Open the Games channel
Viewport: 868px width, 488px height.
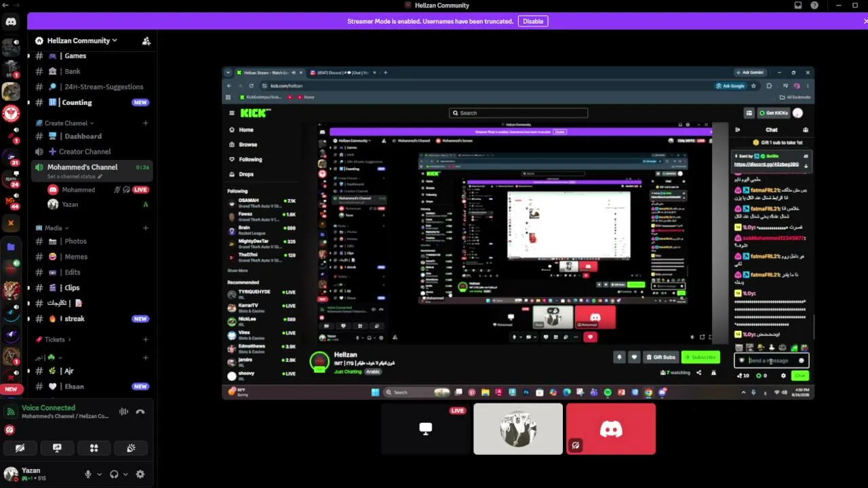92,56
